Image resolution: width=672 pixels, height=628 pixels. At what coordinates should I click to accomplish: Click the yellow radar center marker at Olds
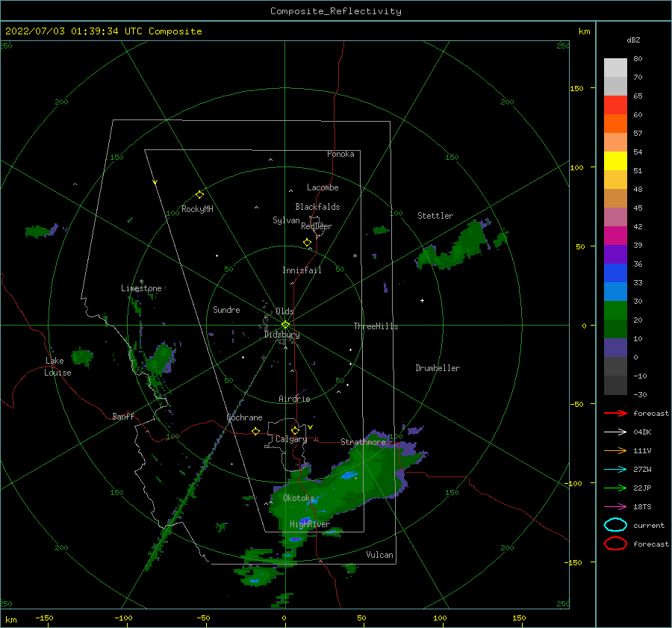(x=285, y=325)
